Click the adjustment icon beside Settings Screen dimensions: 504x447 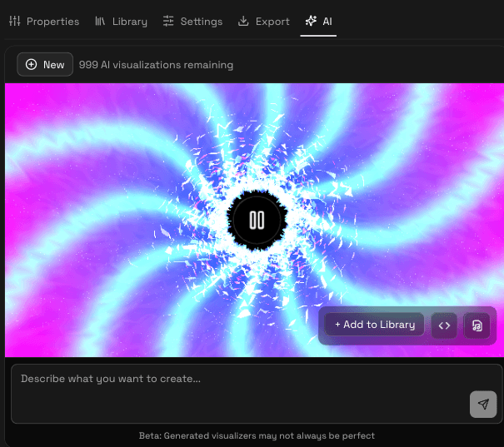pos(168,21)
